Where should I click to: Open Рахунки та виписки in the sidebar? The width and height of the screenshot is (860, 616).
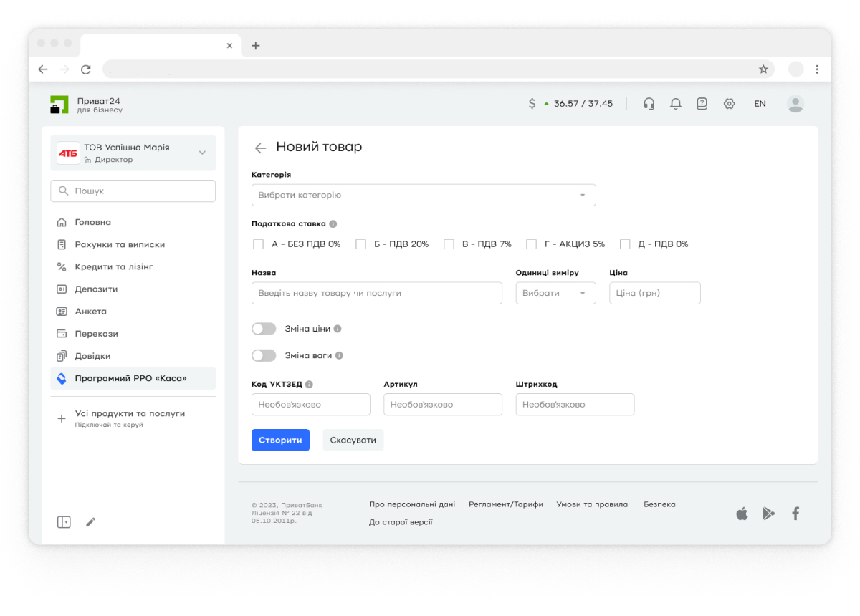coord(120,244)
